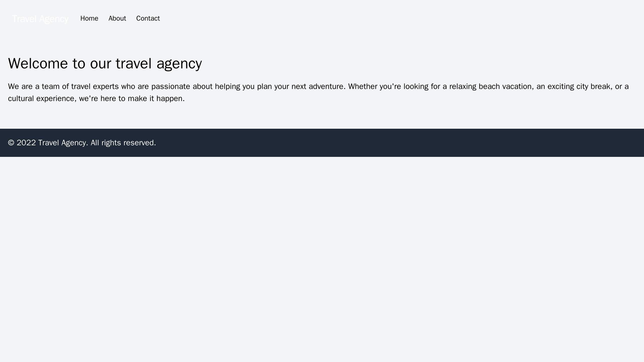The width and height of the screenshot is (644, 362).
Task: Click the © symbol in the footer
Action: click(x=11, y=142)
